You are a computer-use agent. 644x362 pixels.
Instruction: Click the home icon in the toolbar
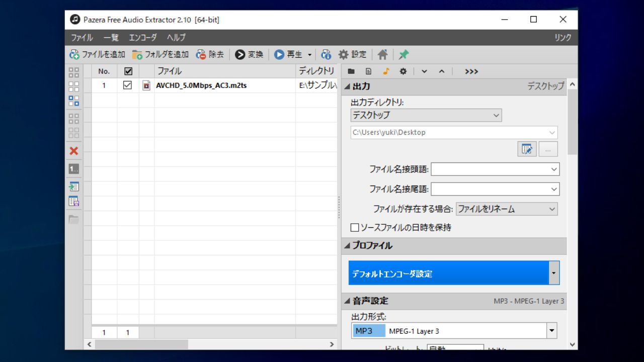(x=382, y=54)
